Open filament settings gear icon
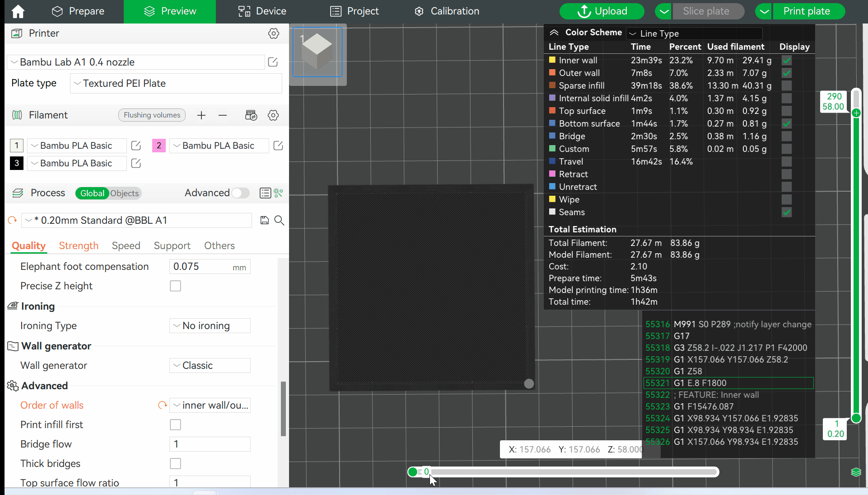This screenshot has height=495, width=868. (273, 115)
